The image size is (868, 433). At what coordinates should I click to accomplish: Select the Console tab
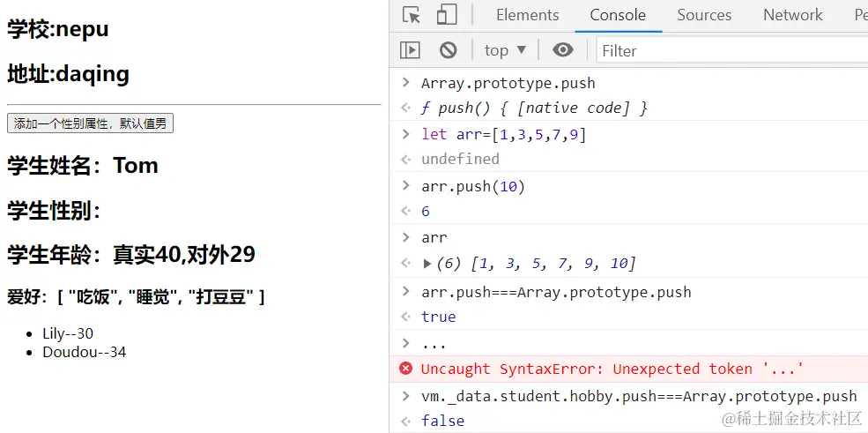point(618,15)
